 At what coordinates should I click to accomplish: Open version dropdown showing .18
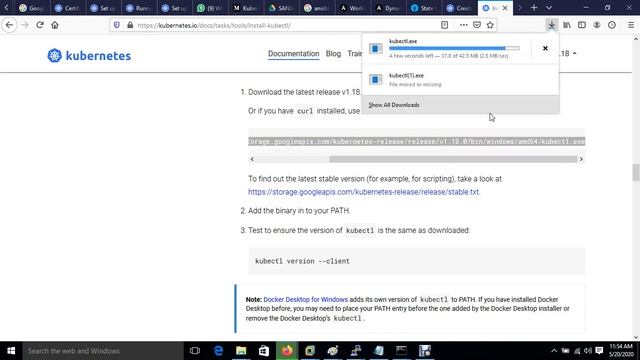[569, 53]
